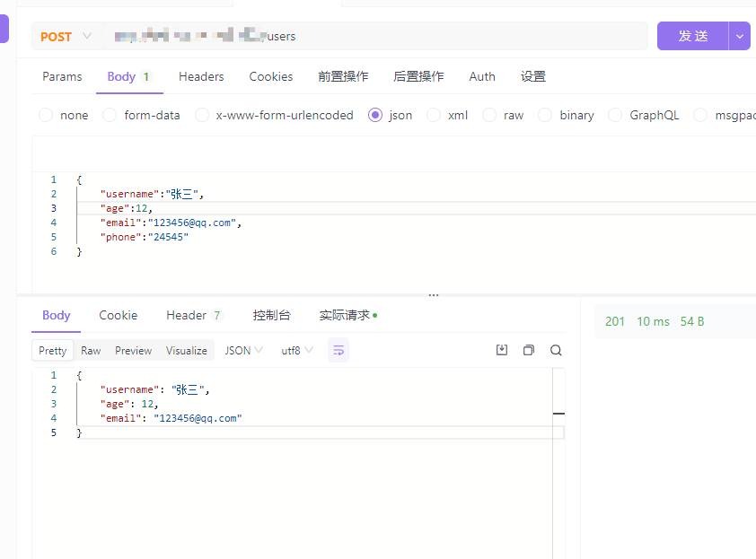This screenshot has height=559, width=756.
Task: Open the Params request tab
Action: (62, 76)
